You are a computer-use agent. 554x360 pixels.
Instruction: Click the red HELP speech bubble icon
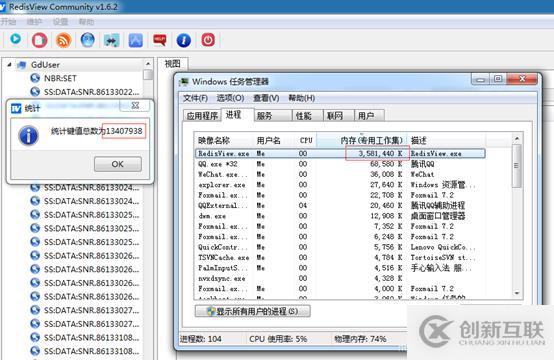[x=160, y=40]
